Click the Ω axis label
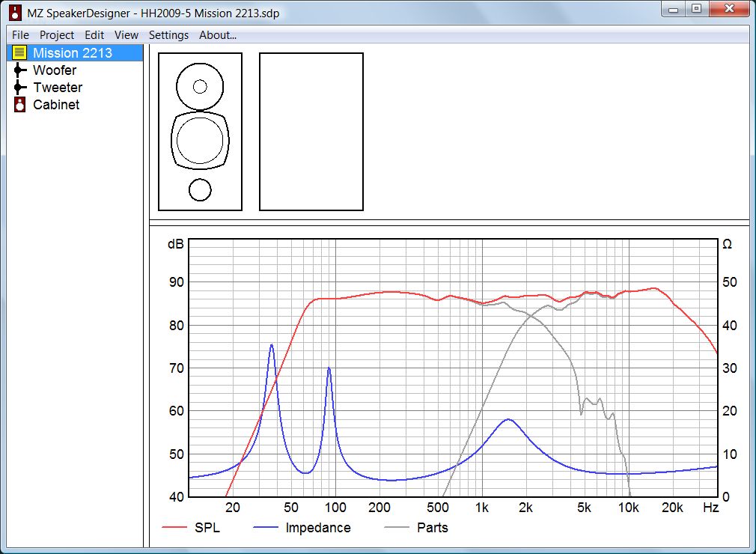 coord(727,245)
